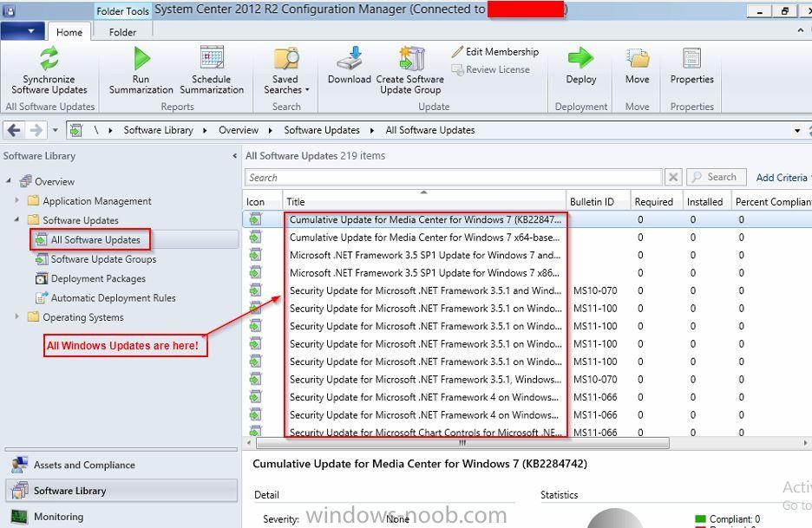Open the navigation history dropdown
The height and width of the screenshot is (528, 812).
(x=55, y=130)
